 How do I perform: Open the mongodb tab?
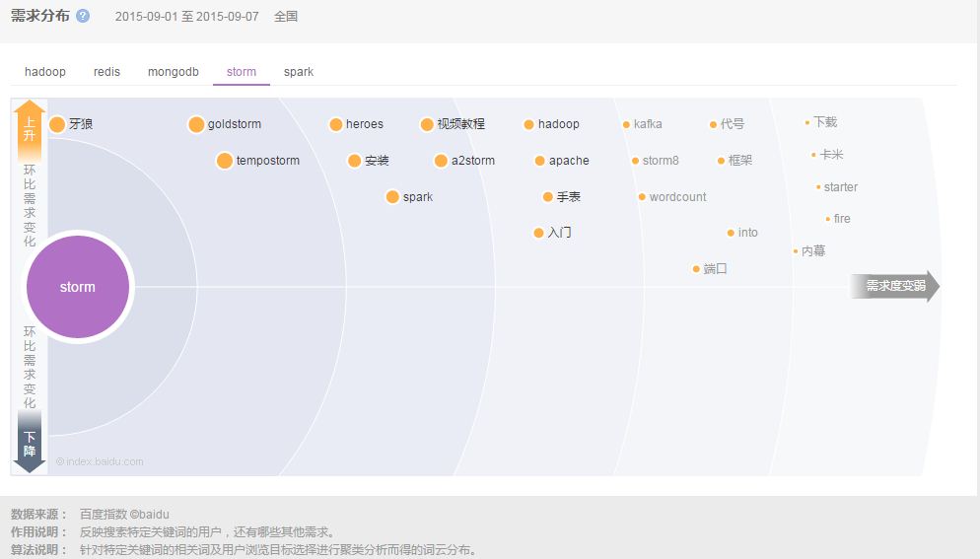(174, 72)
